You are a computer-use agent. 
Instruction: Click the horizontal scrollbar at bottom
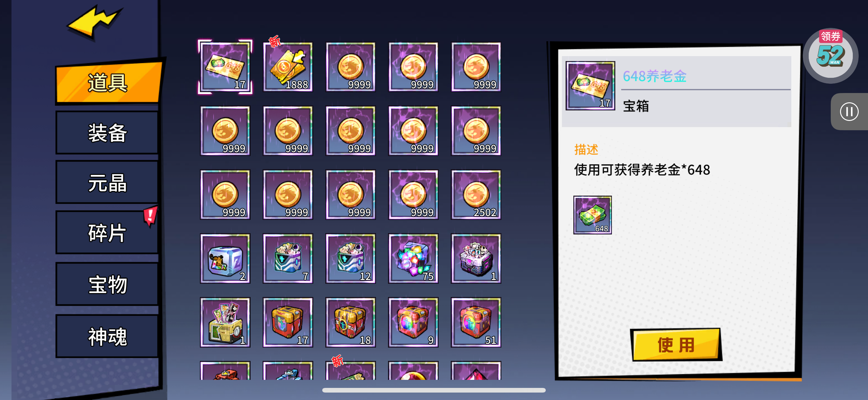pos(434,390)
